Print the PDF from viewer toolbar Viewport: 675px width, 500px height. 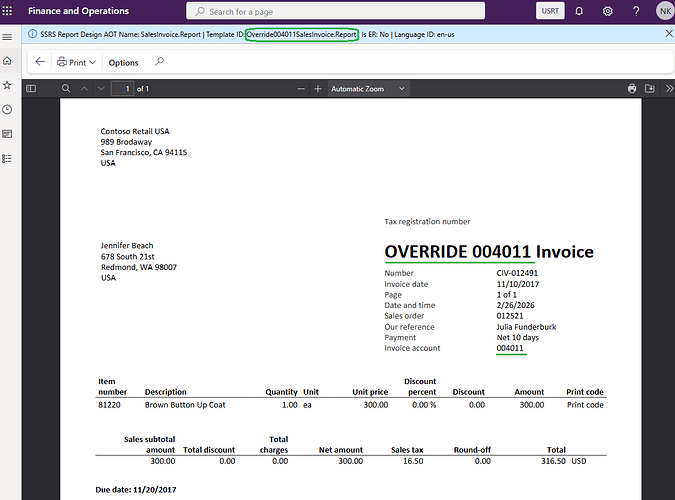[632, 89]
